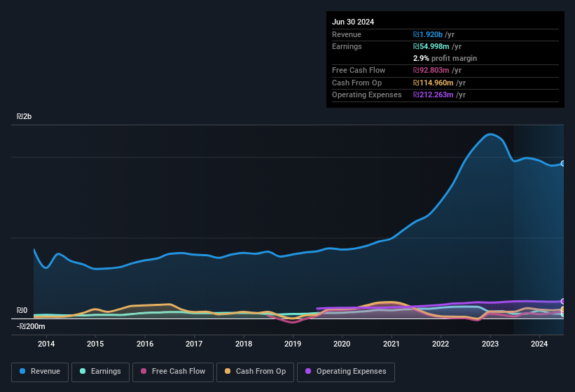Image resolution: width=575 pixels, height=392 pixels.
Task: Click the ₪1.920b revenue value
Action: tap(428, 34)
